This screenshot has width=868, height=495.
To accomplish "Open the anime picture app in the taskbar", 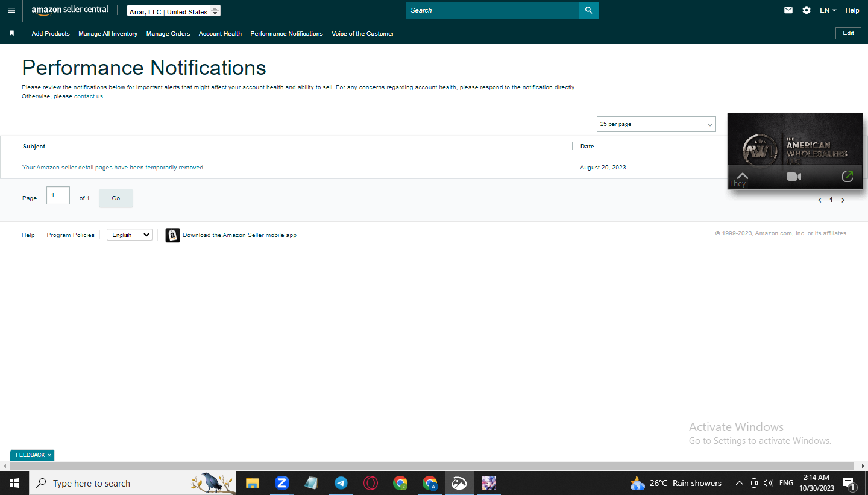I will click(488, 483).
